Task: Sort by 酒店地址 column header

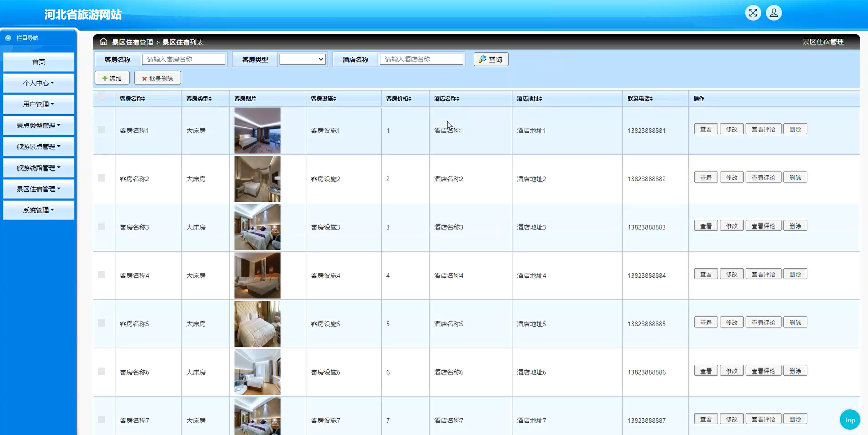Action: click(530, 98)
